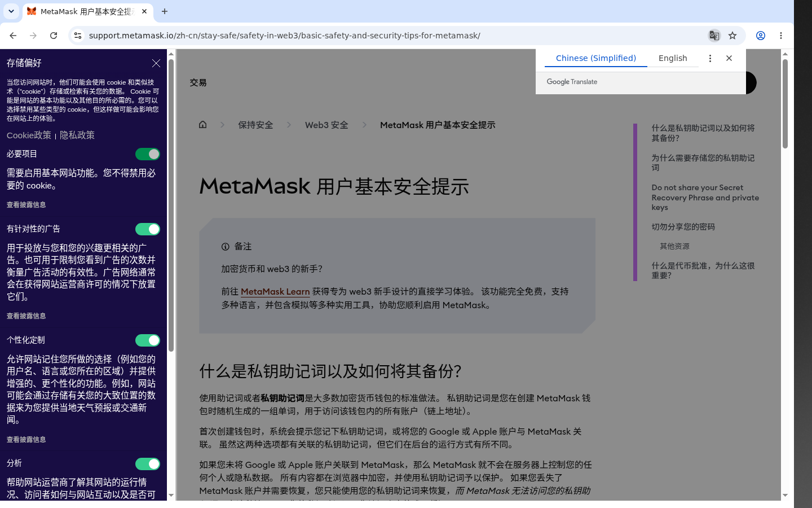This screenshot has height=508, width=812.
Task: Click the MetaMask fox tab favicon
Action: pos(32,11)
